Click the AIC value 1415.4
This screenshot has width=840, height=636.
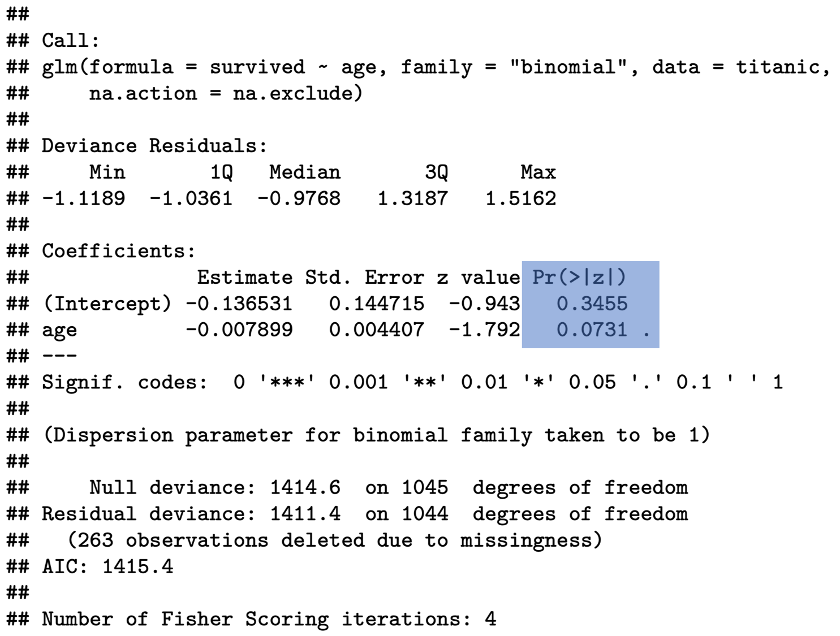click(x=137, y=567)
